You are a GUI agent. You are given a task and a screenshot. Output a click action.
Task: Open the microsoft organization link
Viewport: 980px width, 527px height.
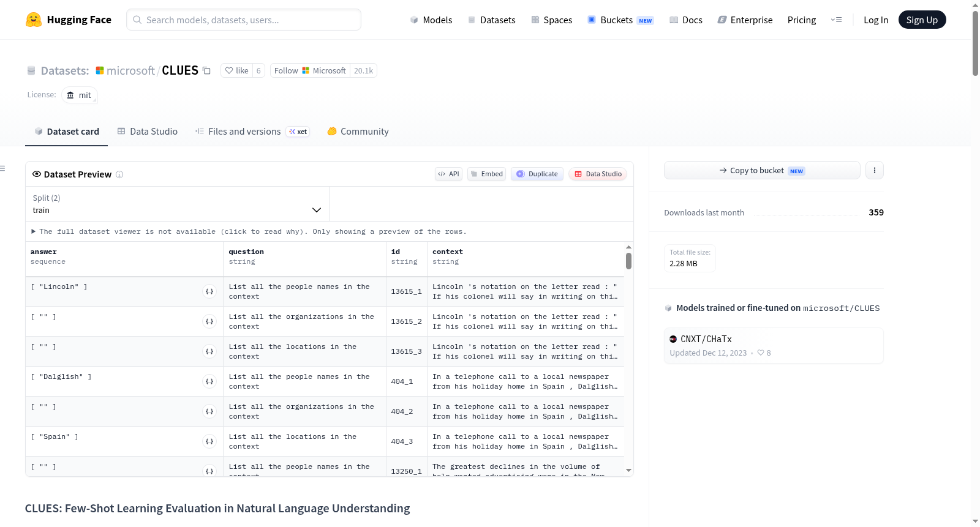(x=130, y=71)
